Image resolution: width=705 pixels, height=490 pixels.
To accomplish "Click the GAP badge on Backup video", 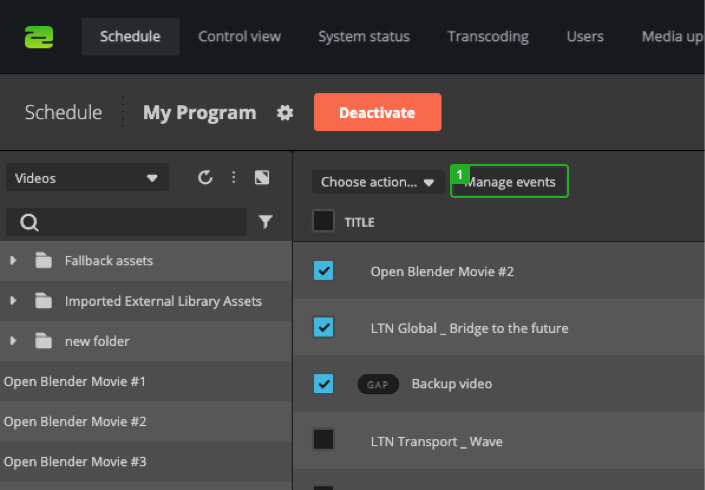I will tap(378, 384).
